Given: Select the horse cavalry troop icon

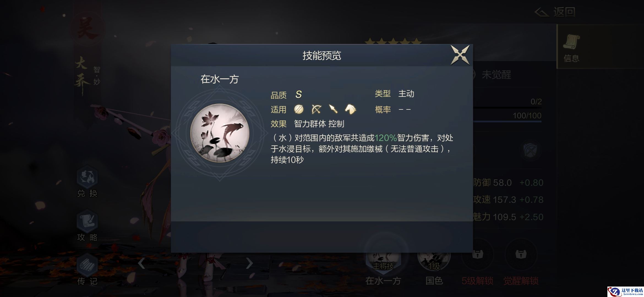Looking at the screenshot, I should point(350,109).
